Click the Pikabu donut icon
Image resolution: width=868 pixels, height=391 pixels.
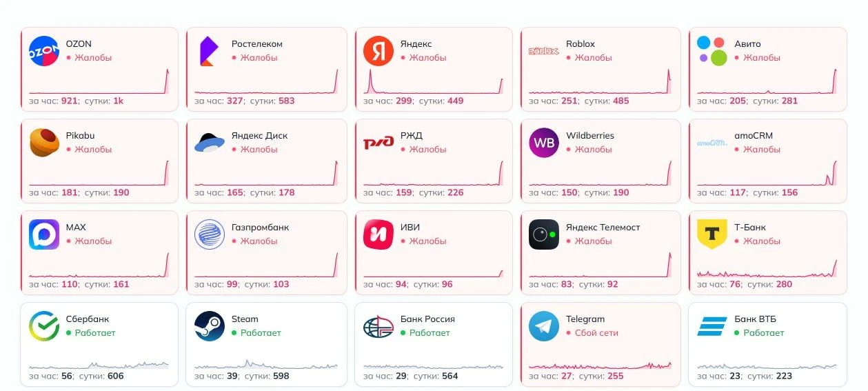pos(44,143)
